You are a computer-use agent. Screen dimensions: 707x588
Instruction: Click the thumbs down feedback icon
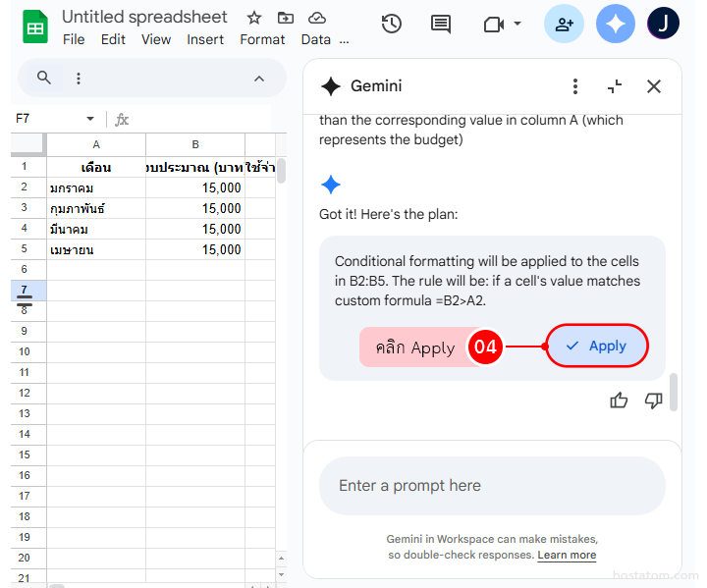tap(653, 400)
